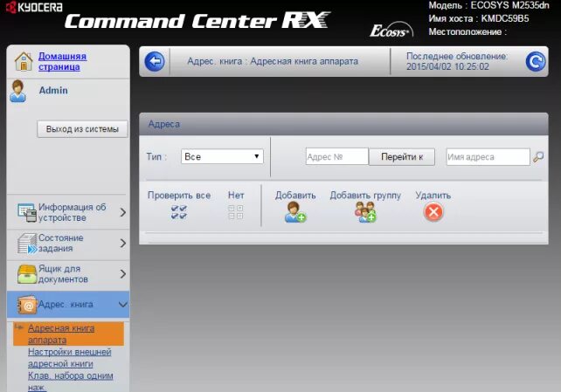The width and height of the screenshot is (561, 392).
Task: Click the Адрес № input field
Action: click(x=336, y=156)
